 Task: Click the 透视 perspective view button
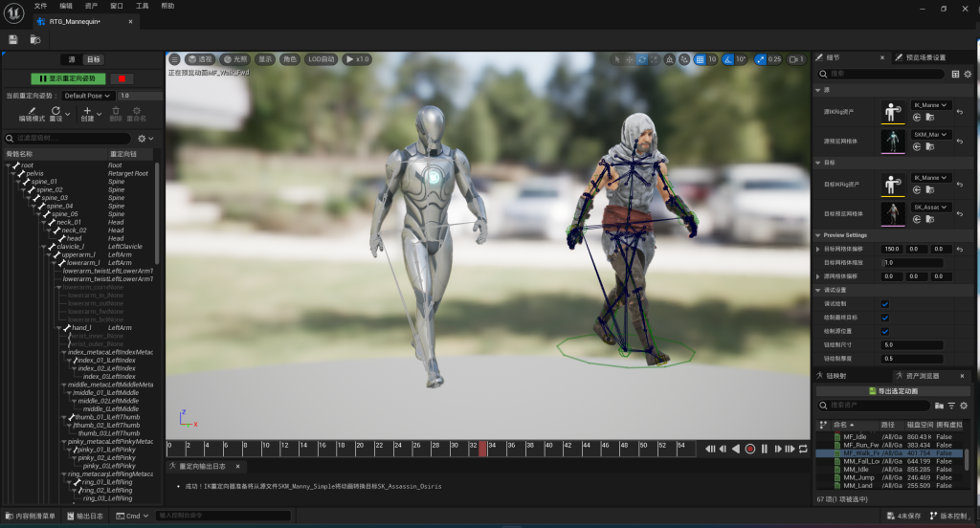[x=200, y=59]
